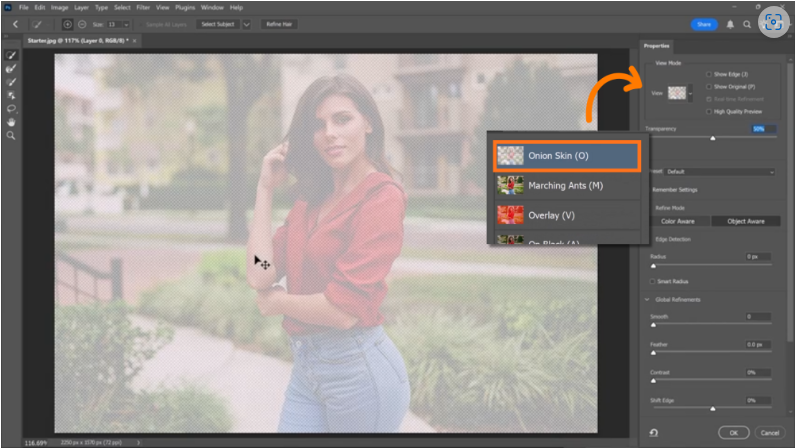
Task: Select the Hand tool
Action: 11,122
